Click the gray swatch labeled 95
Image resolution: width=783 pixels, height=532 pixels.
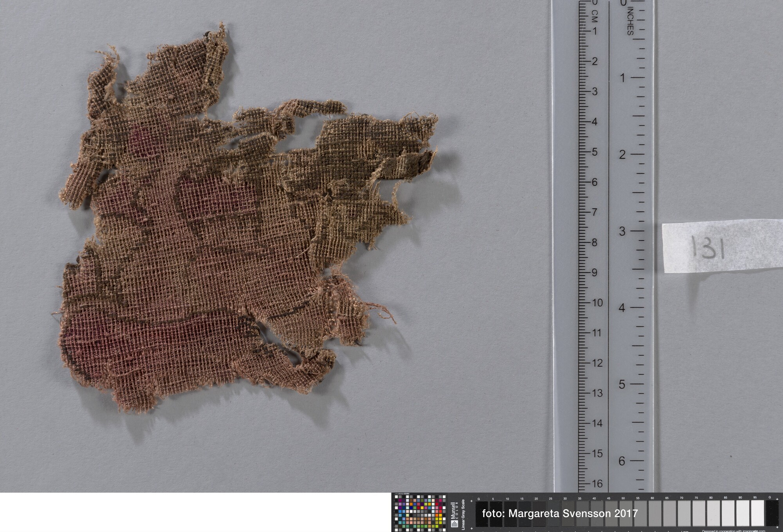758,513
